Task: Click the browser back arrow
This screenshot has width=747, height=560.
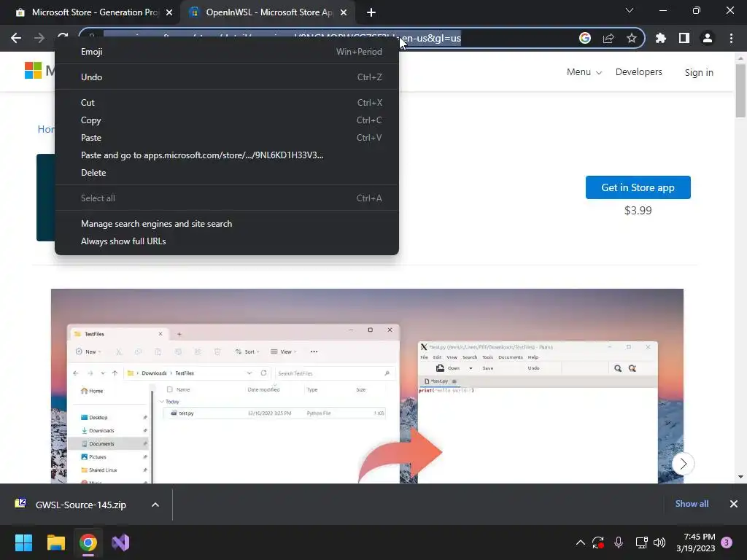Action: click(16, 38)
